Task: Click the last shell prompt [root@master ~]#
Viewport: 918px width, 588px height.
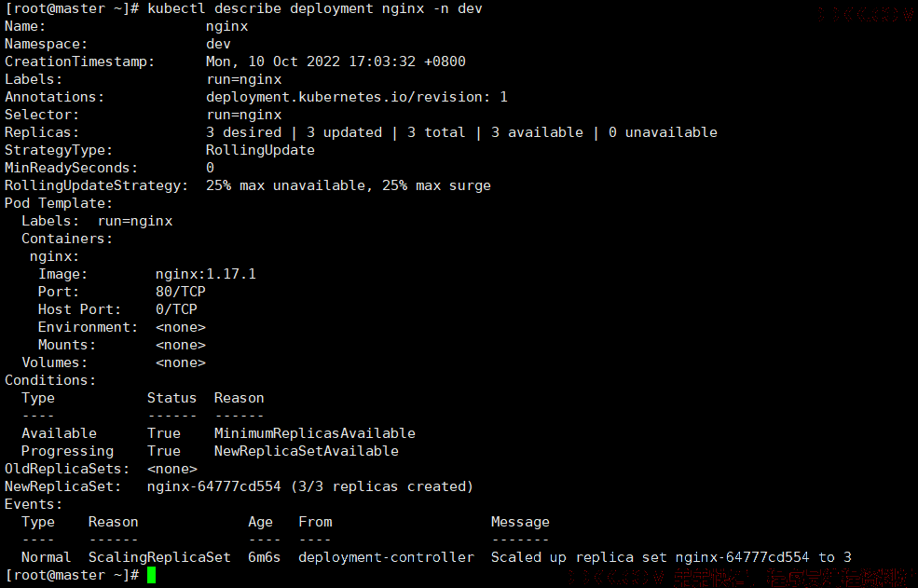Action: 72,575
